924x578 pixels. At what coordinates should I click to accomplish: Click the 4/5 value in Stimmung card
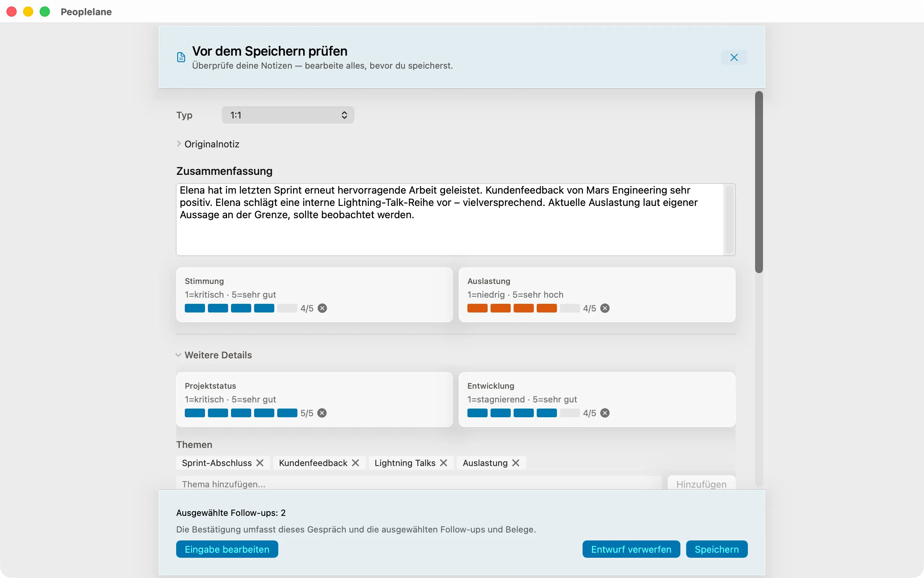tap(307, 309)
